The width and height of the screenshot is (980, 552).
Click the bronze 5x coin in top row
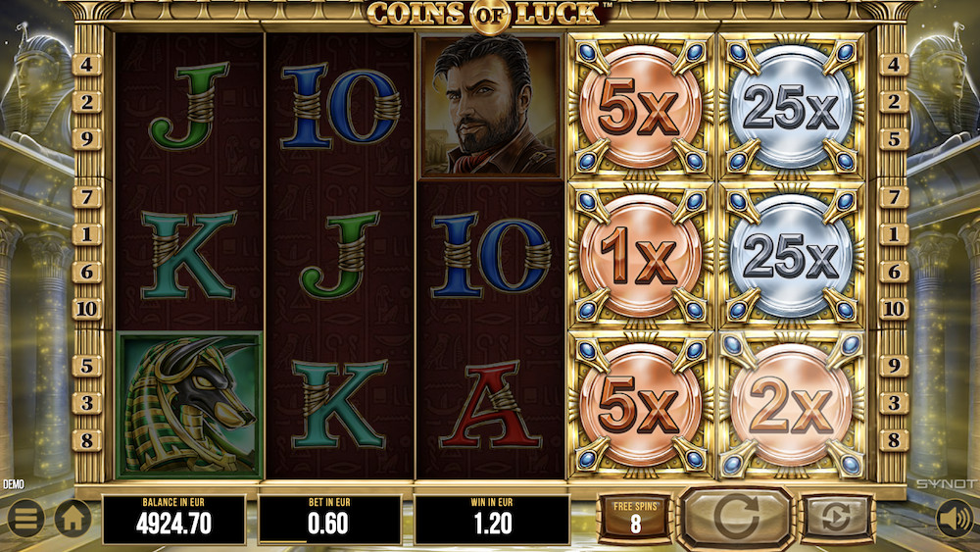(640, 107)
